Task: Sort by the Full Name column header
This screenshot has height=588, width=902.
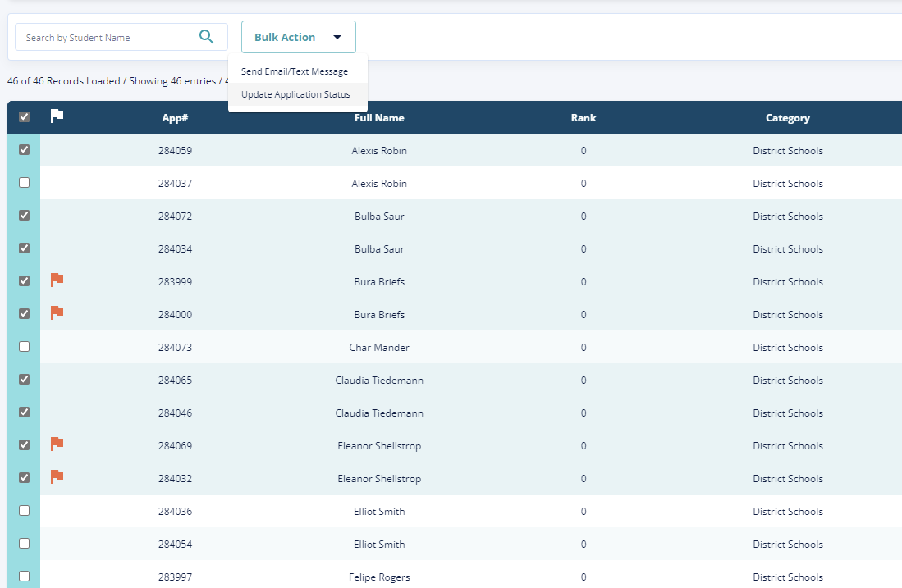Action: pos(379,118)
